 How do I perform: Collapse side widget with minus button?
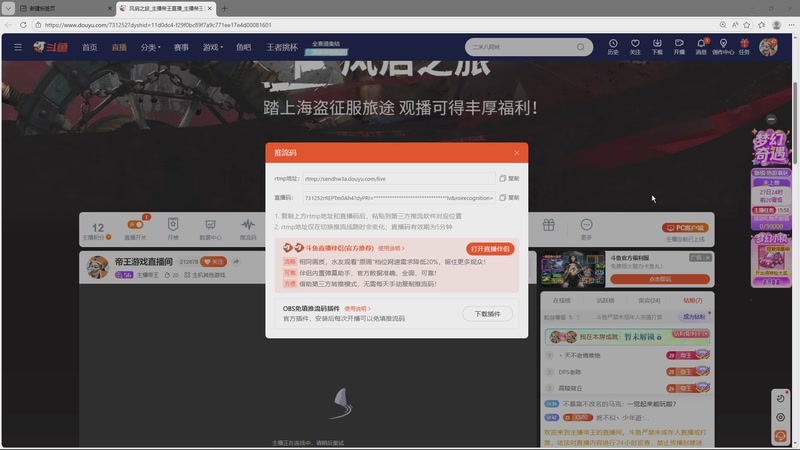click(x=771, y=119)
